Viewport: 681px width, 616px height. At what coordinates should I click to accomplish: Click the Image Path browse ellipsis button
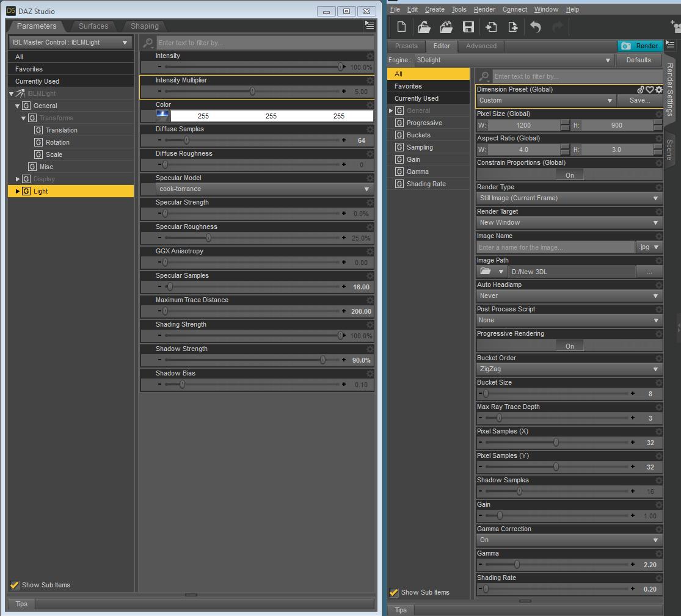(649, 272)
